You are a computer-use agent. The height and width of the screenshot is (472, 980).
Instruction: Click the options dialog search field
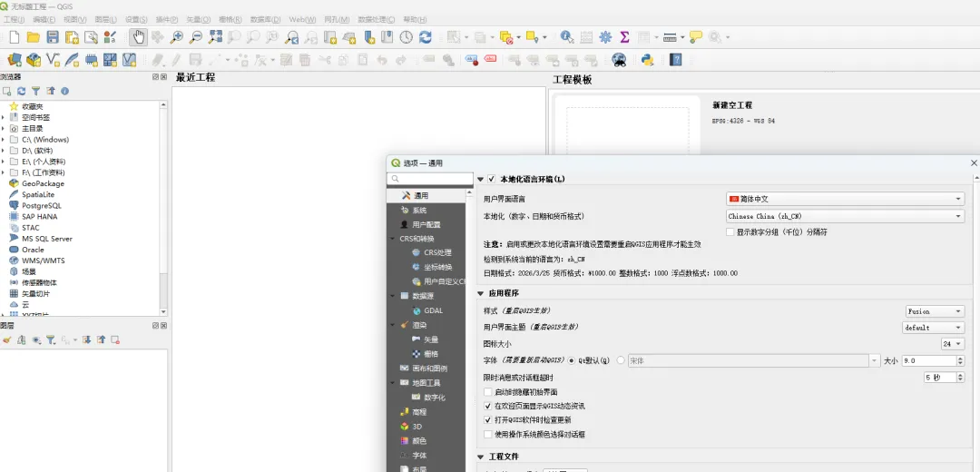pyautogui.click(x=431, y=180)
